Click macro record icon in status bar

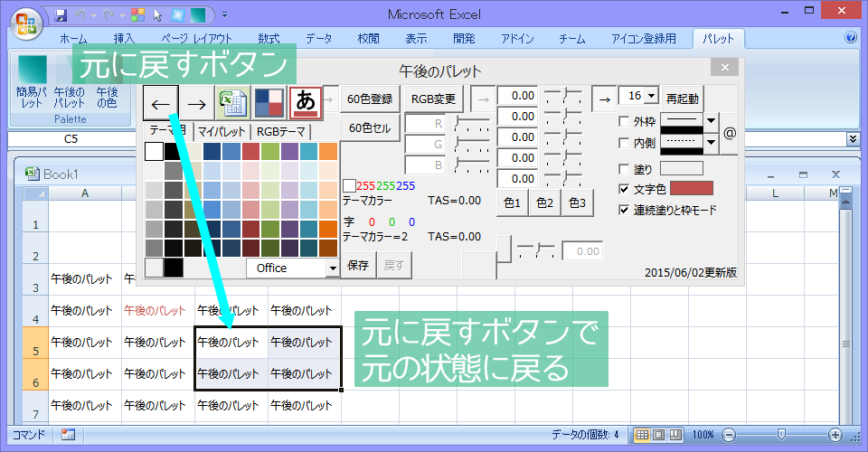click(68, 435)
